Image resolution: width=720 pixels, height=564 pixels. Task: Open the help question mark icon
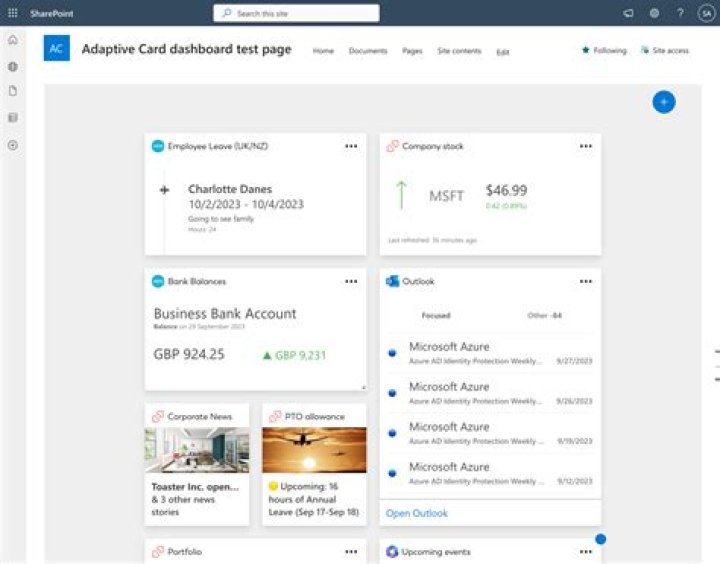pos(680,13)
